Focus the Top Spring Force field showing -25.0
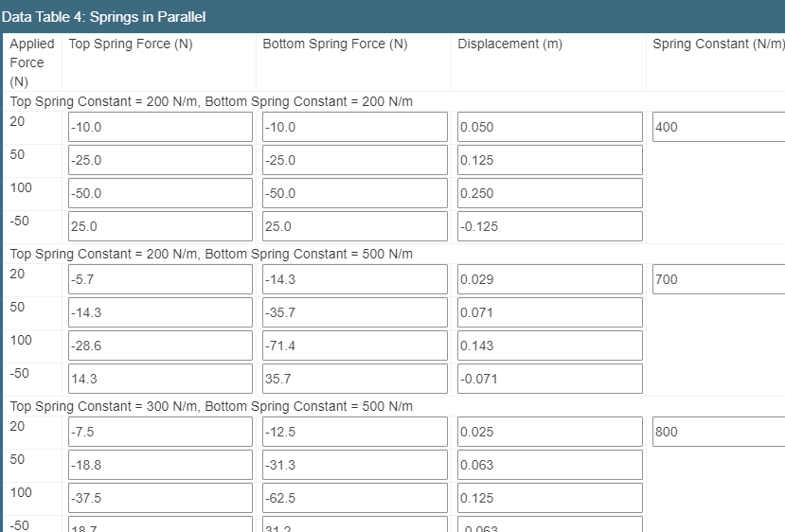The height and width of the screenshot is (532, 785). tap(160, 160)
